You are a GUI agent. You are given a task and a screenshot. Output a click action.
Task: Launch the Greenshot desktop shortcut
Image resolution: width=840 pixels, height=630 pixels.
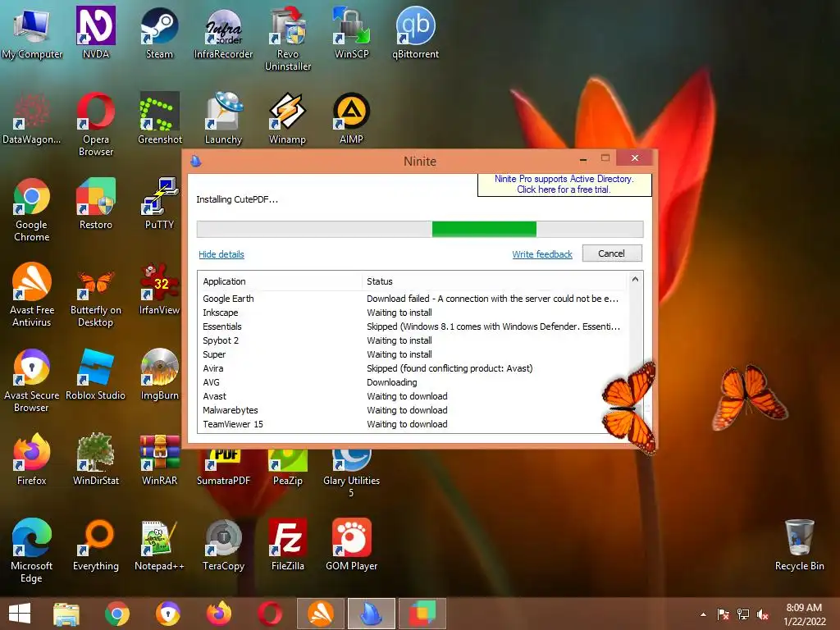(x=160, y=118)
